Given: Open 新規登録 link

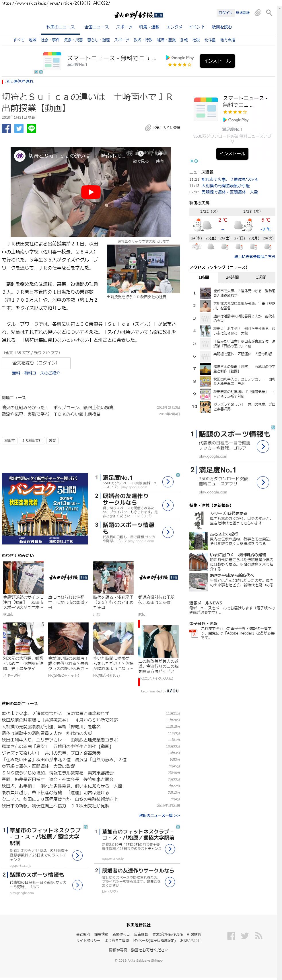Looking at the screenshot, I should (242, 13).
